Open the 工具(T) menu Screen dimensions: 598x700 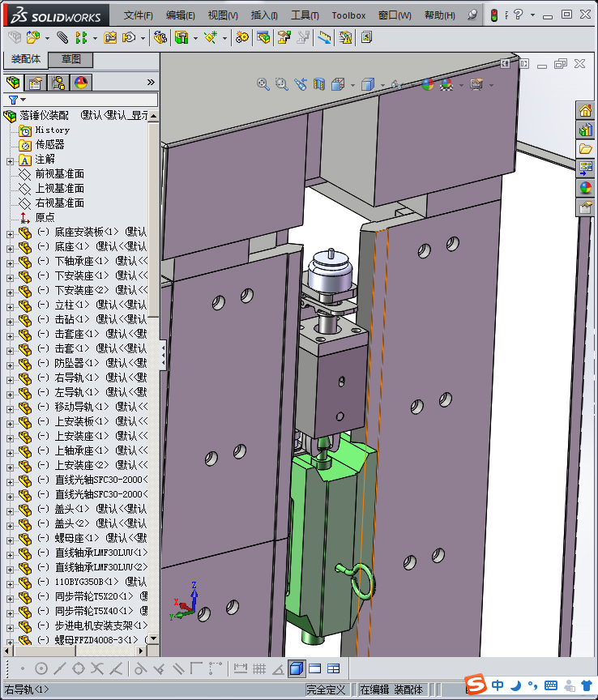[305, 15]
